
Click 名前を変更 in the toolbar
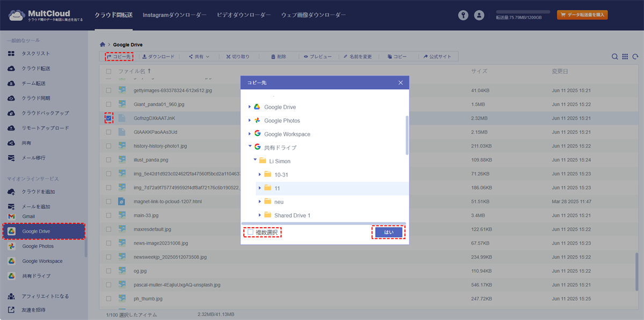358,56
